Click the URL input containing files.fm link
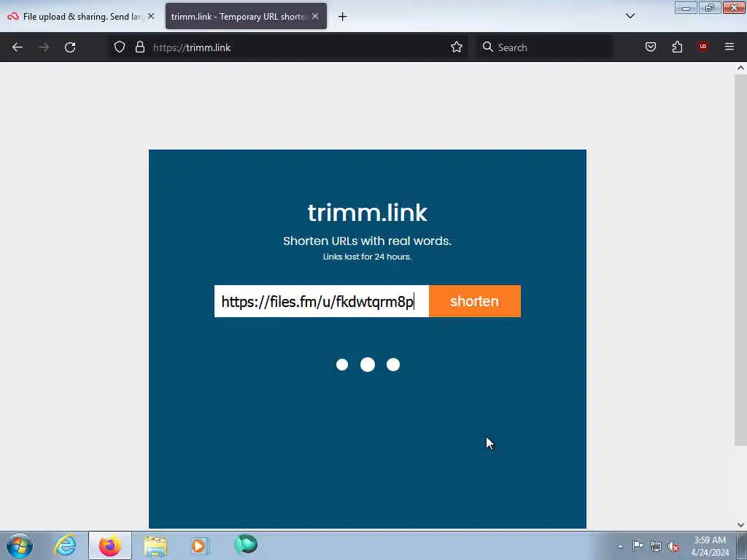The image size is (747, 560). point(322,301)
